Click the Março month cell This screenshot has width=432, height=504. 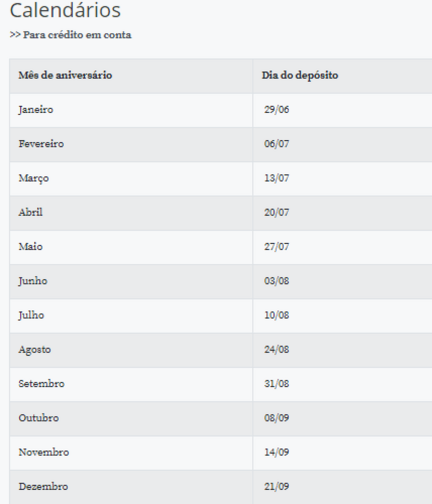[33, 178]
